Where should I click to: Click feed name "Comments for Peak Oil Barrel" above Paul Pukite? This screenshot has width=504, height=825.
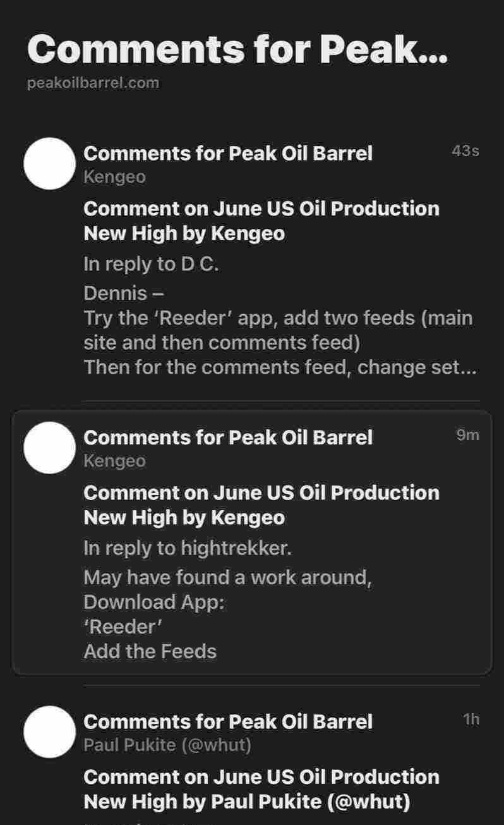click(x=228, y=721)
